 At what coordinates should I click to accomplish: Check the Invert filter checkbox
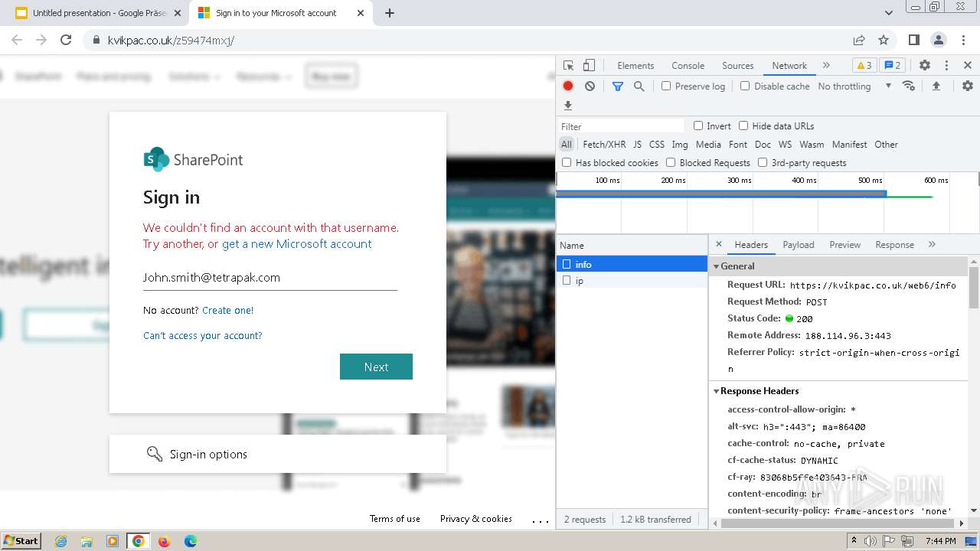(698, 126)
